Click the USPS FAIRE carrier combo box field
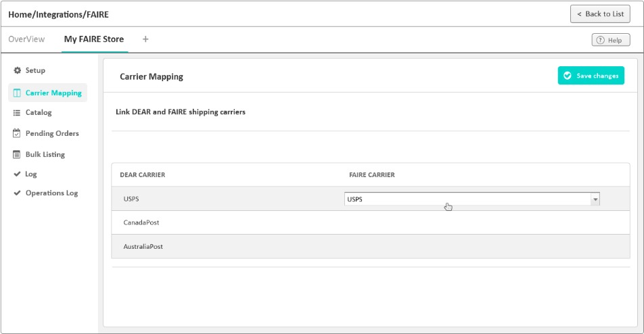644x334 pixels. coord(467,199)
